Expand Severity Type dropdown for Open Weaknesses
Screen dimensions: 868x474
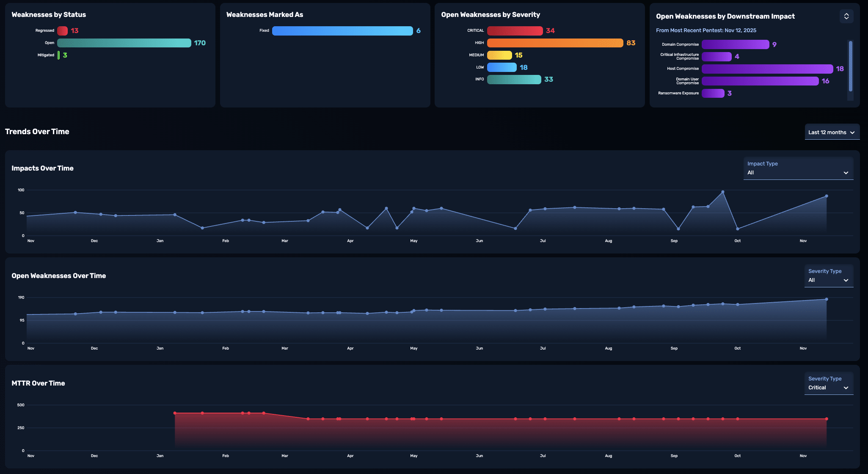(828, 276)
